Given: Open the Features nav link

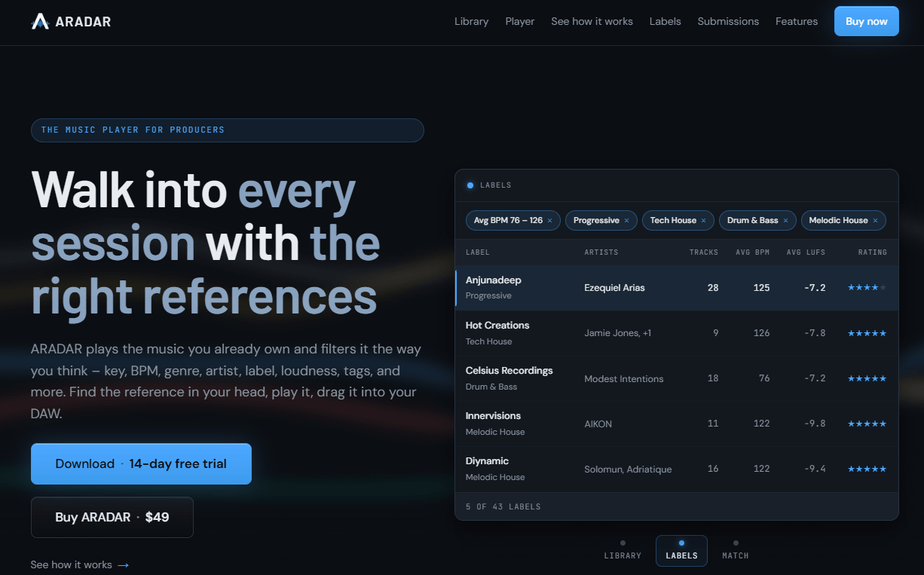Looking at the screenshot, I should click(797, 21).
